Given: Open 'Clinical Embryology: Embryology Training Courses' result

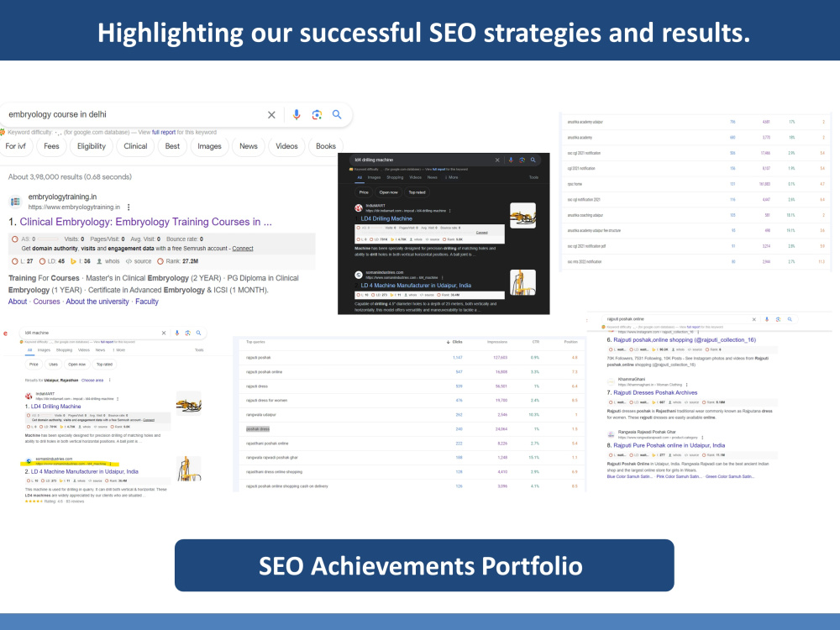Looking at the screenshot, I should tap(145, 222).
